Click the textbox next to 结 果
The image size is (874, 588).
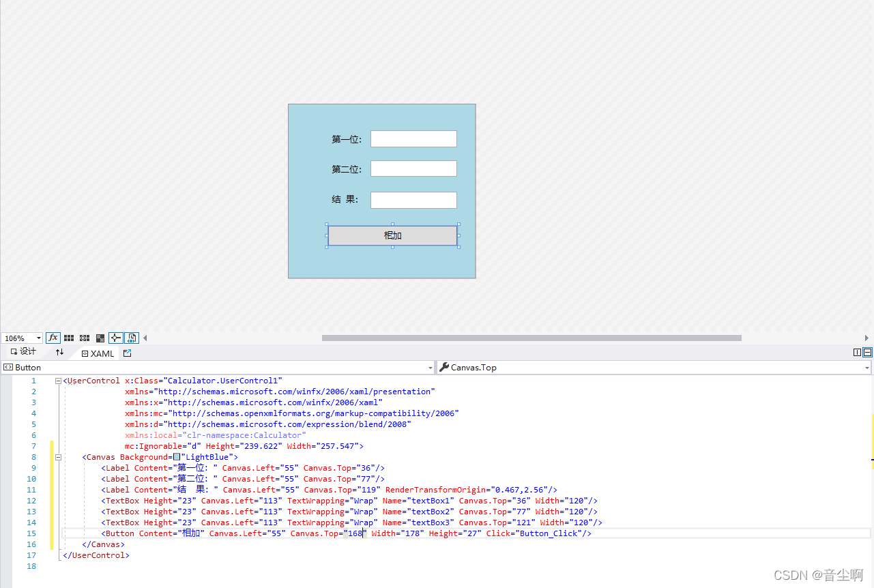pyautogui.click(x=413, y=200)
